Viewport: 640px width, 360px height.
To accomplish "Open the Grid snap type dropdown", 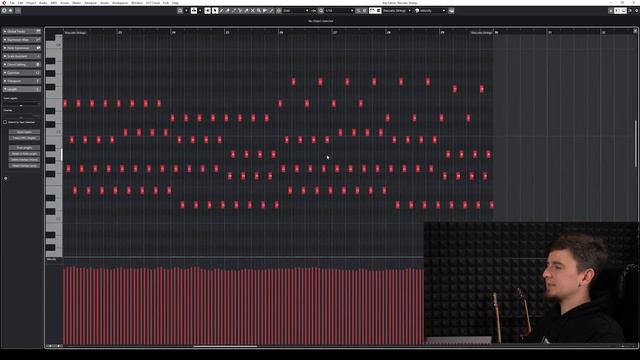I will 296,11.
